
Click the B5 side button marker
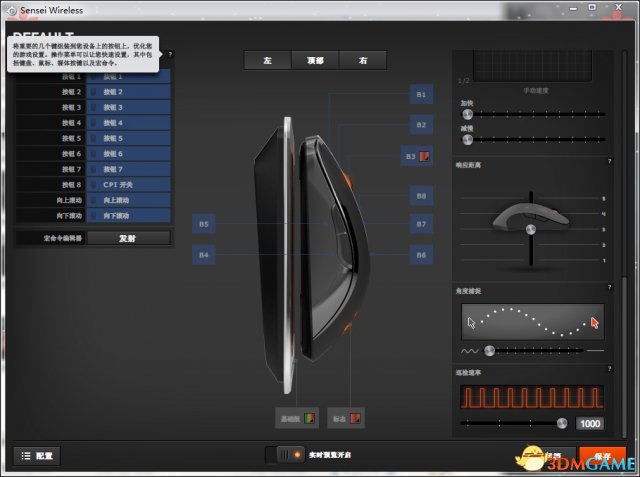[x=204, y=225]
